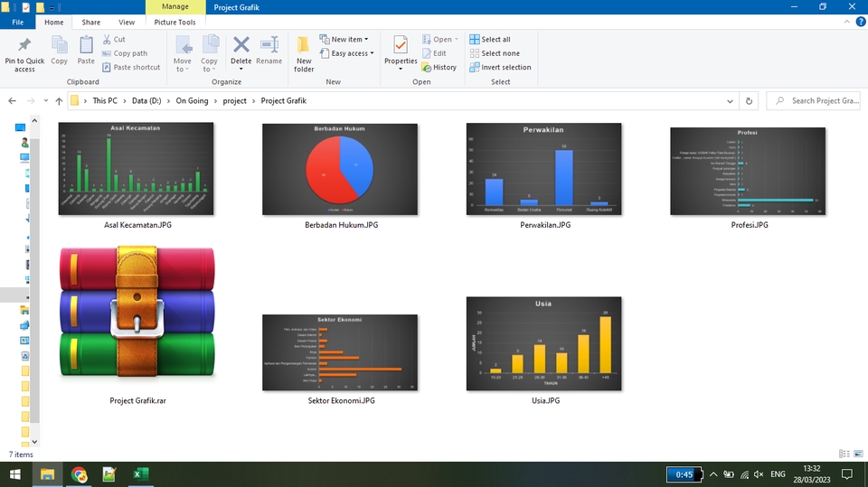Open File Explorer on taskbar
Image resolution: width=868 pixels, height=487 pixels.
(47, 474)
